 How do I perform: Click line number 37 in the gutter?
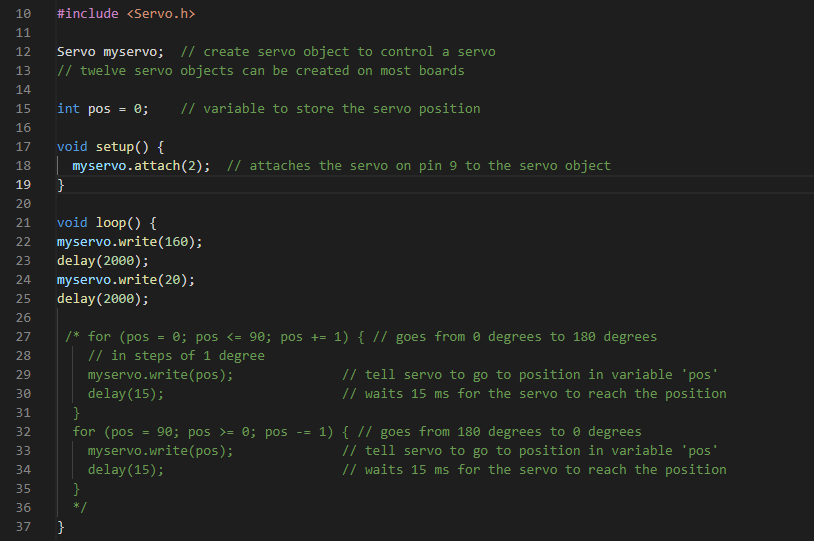pos(24,527)
